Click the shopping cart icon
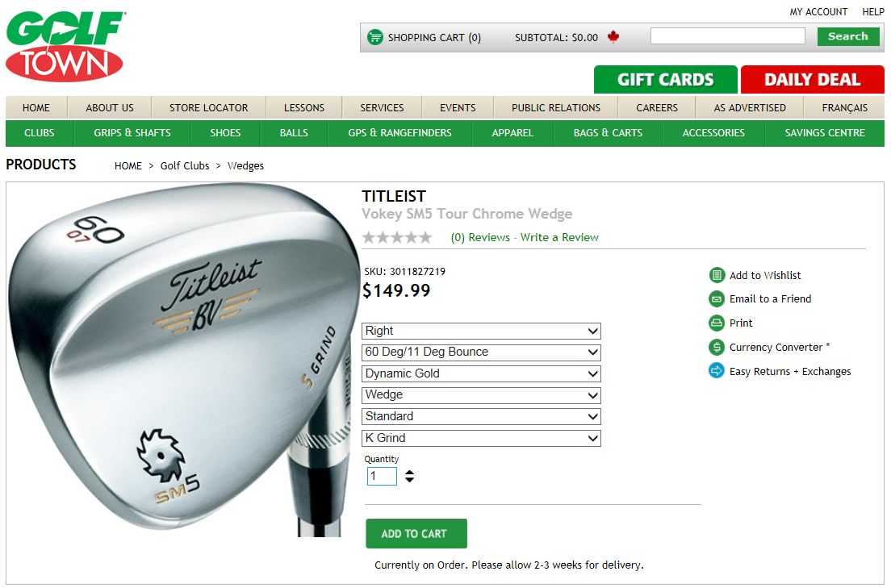 [375, 37]
